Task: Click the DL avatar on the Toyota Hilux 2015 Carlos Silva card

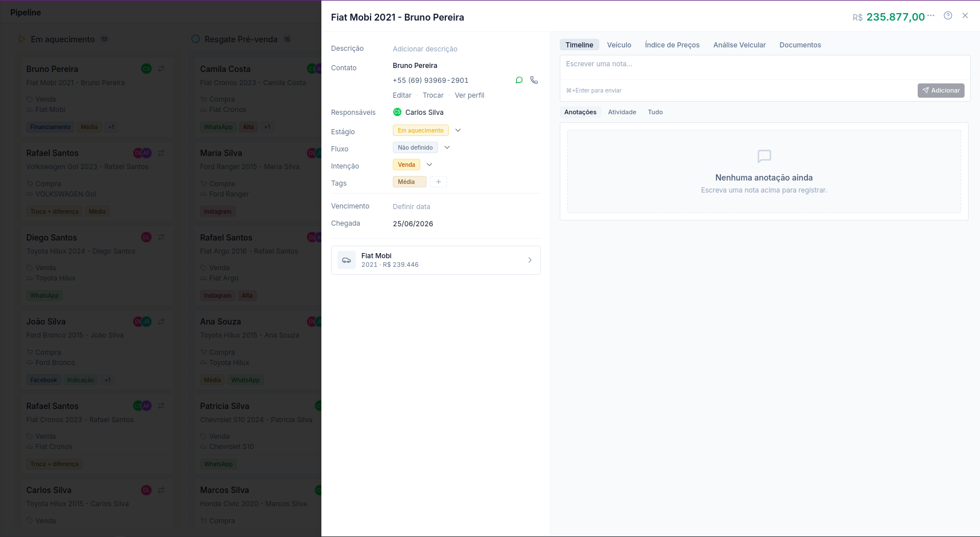Action: coord(146,490)
